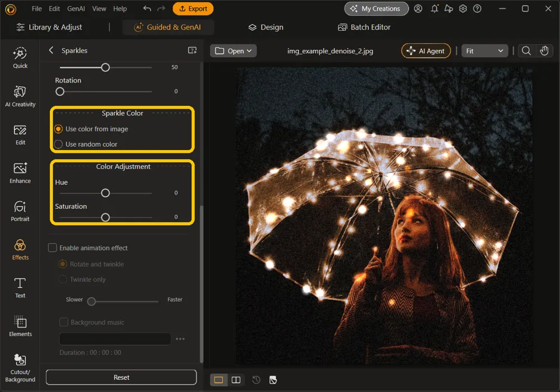Open the Help menu
This screenshot has width=560, height=392.
coord(120,8)
